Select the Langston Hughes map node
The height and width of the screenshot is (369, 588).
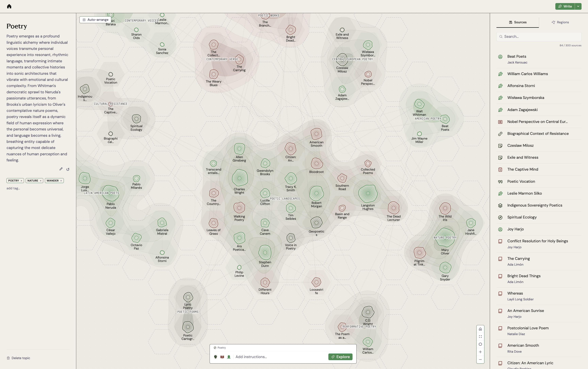click(x=368, y=194)
